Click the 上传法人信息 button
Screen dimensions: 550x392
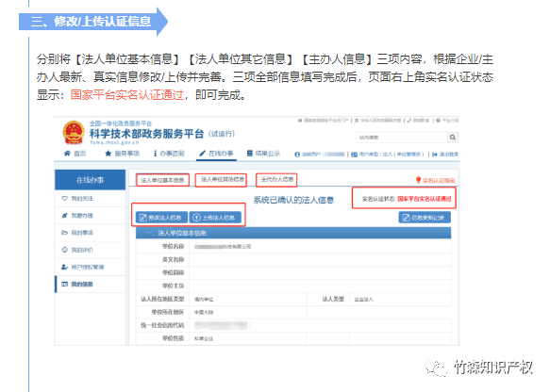215,218
